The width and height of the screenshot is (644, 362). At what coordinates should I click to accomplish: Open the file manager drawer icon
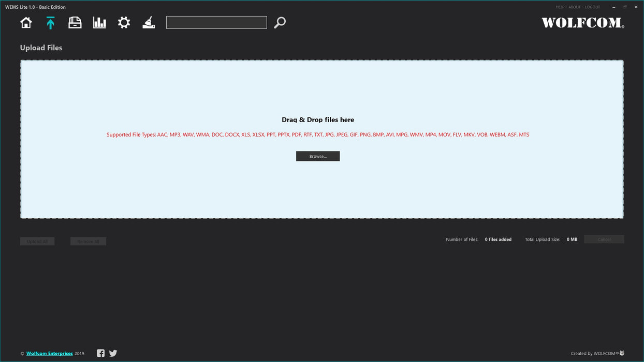75,23
